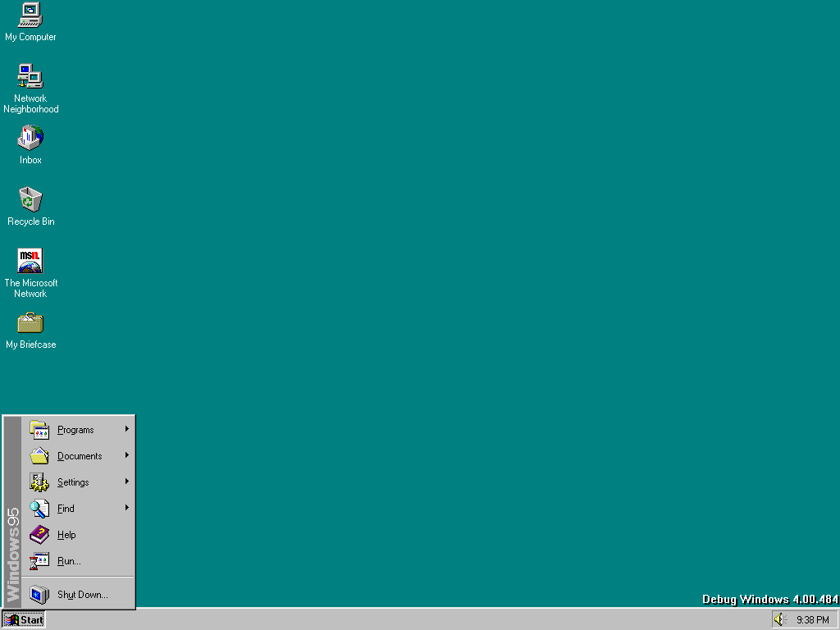
Task: Expand the Settings submenu arrow
Action: tap(127, 481)
